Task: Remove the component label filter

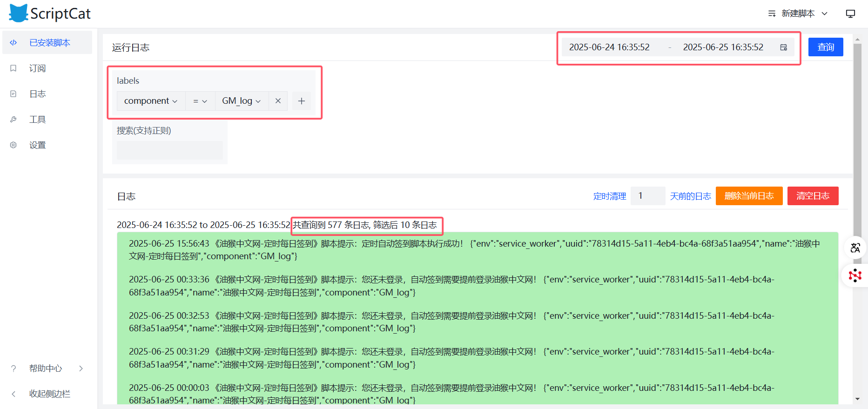Action: pyautogui.click(x=278, y=101)
